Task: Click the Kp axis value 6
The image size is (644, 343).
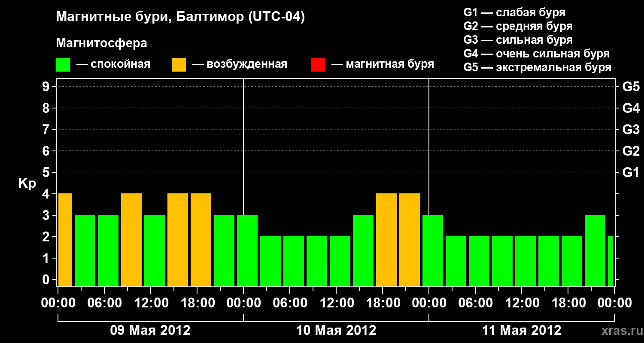Action: click(47, 151)
